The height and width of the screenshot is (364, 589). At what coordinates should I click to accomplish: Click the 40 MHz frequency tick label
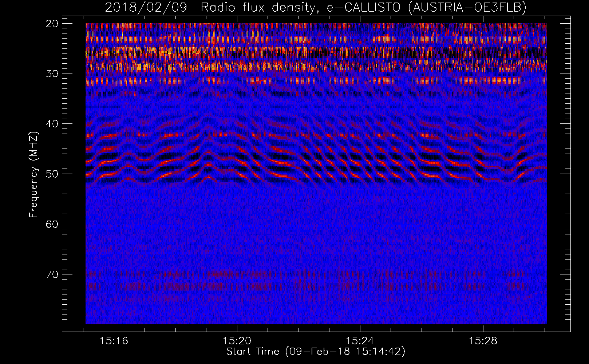[52, 124]
